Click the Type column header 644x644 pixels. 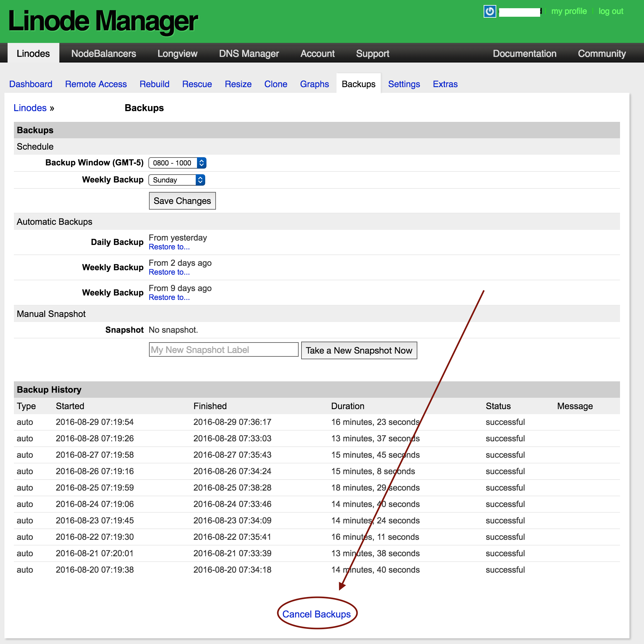[x=26, y=406]
